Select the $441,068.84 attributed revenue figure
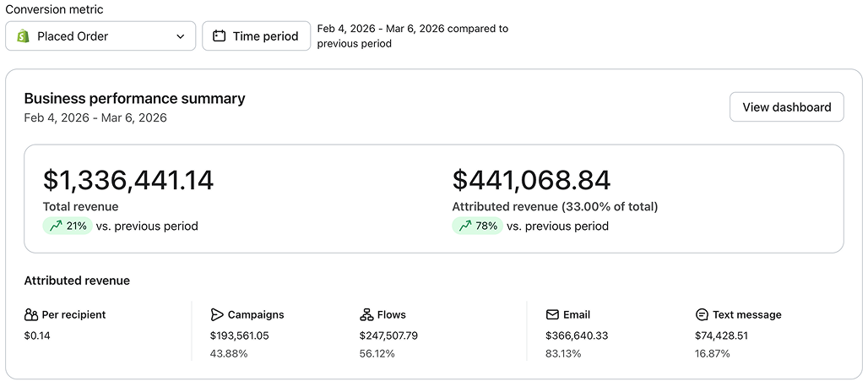This screenshot has height=387, width=868. (x=531, y=180)
